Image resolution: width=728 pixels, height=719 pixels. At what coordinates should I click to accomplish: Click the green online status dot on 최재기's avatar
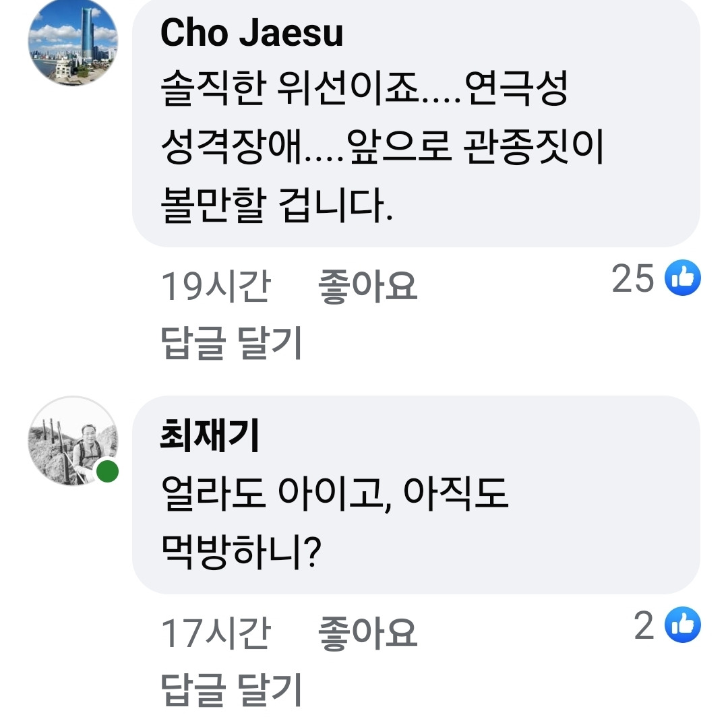[x=107, y=471]
